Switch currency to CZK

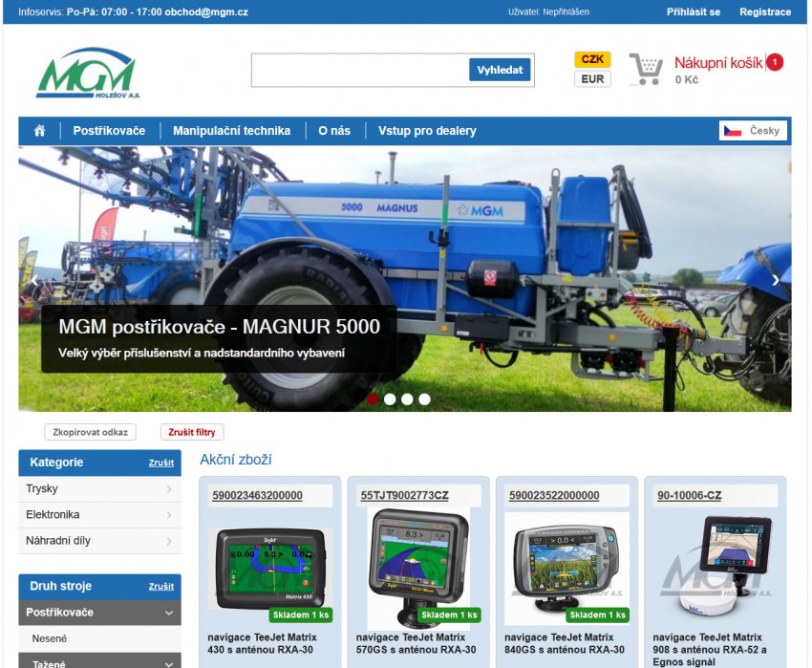pyautogui.click(x=592, y=59)
